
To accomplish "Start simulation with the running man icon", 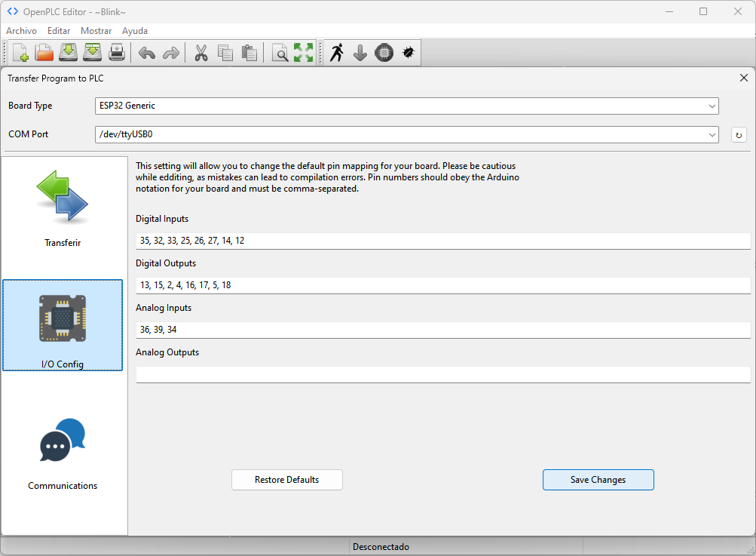I will (x=337, y=53).
